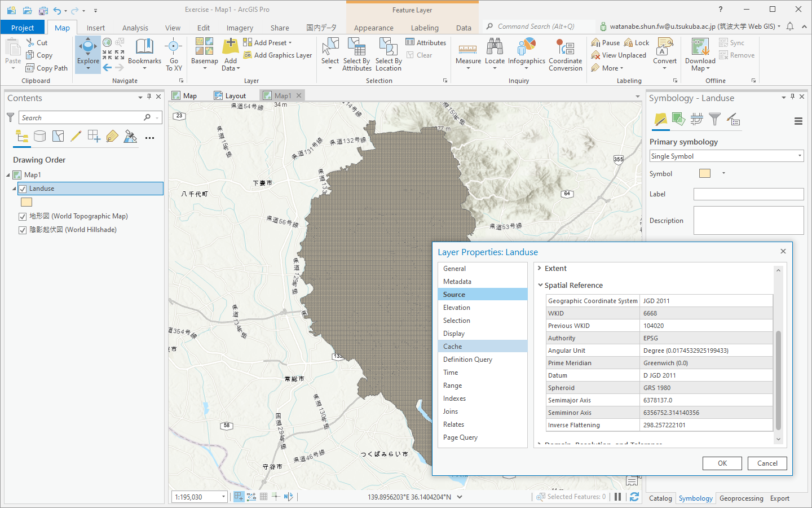This screenshot has height=508, width=812.
Task: Click OK in Layer Properties
Action: tap(722, 463)
